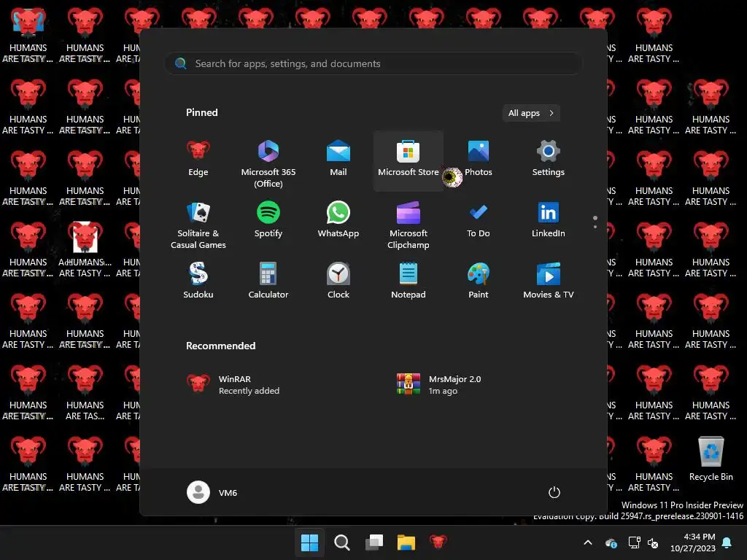The width and height of the screenshot is (747, 560).
Task: Open the VM6 user account menu
Action: click(212, 492)
